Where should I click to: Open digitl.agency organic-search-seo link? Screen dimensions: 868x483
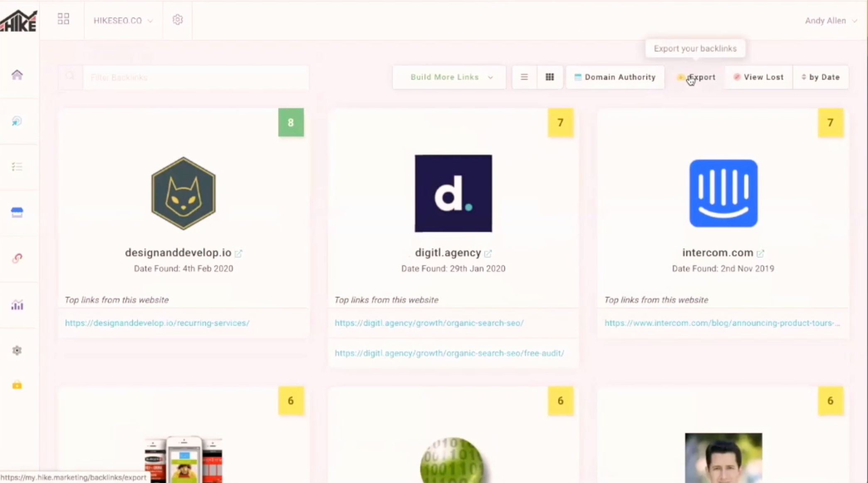point(429,323)
